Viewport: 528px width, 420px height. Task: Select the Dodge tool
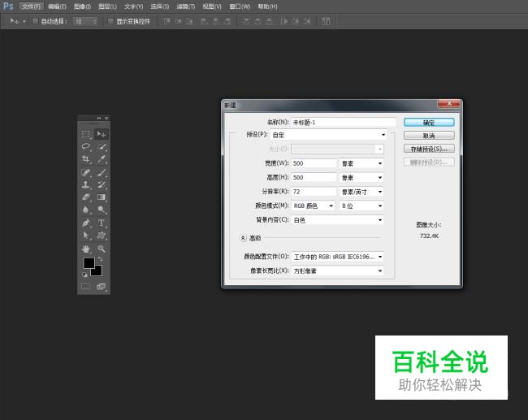(x=102, y=210)
